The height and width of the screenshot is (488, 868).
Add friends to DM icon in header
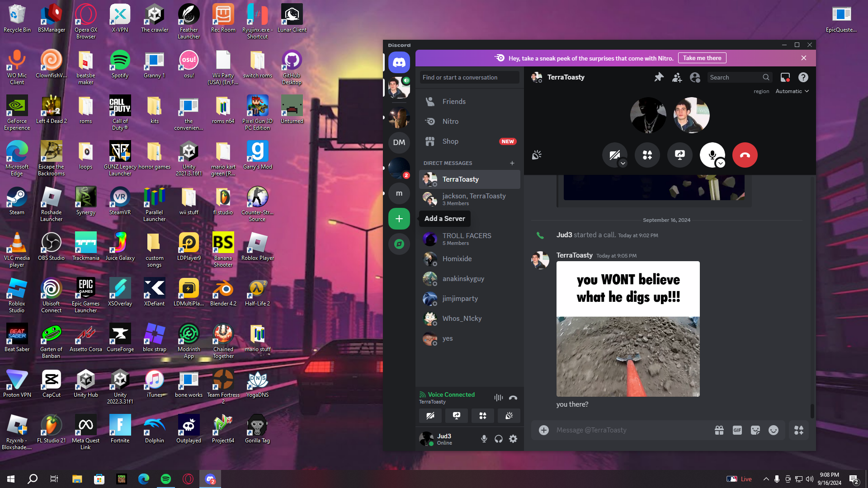[x=677, y=77]
